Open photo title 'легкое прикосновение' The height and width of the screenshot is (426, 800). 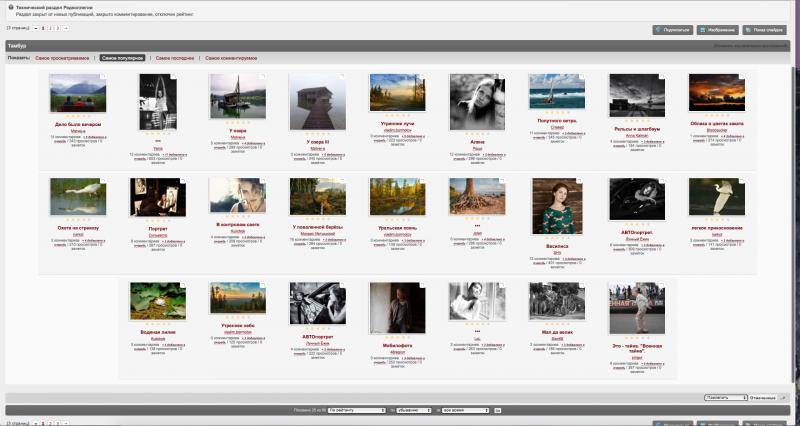[717, 228]
